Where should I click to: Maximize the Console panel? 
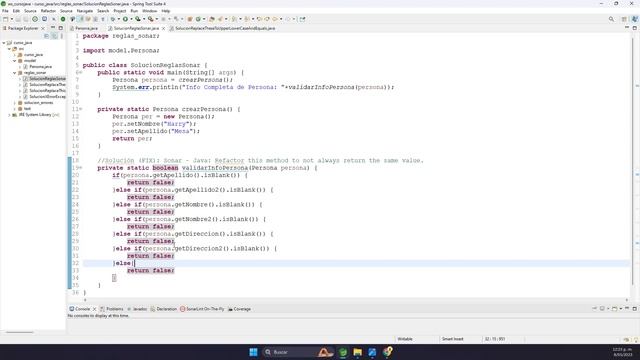tap(634, 309)
